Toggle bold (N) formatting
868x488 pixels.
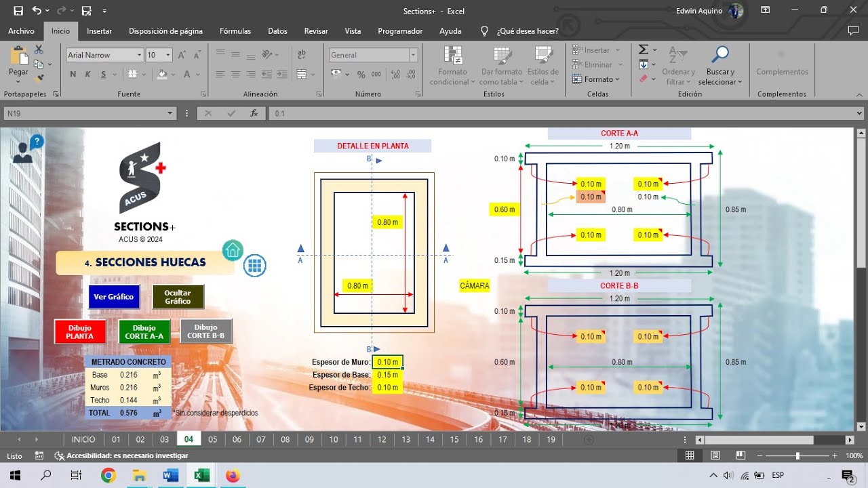73,75
